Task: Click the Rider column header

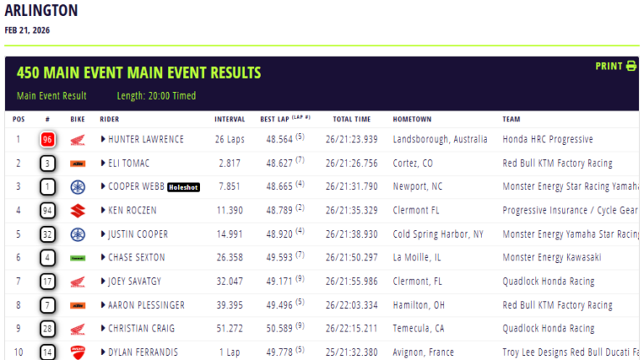Action: (x=110, y=119)
